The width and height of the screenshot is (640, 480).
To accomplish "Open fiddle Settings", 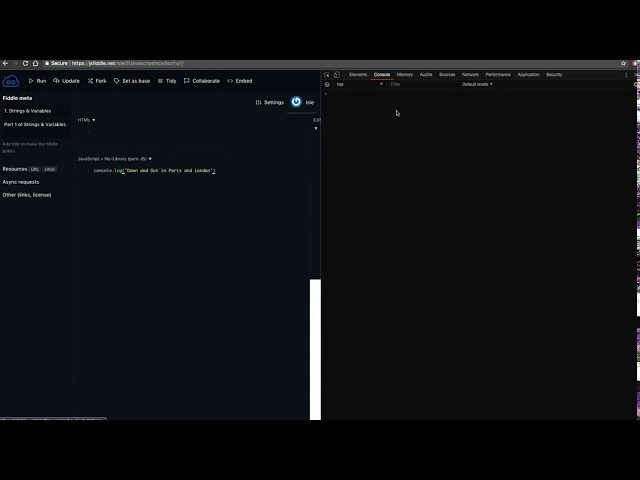I will 269,102.
